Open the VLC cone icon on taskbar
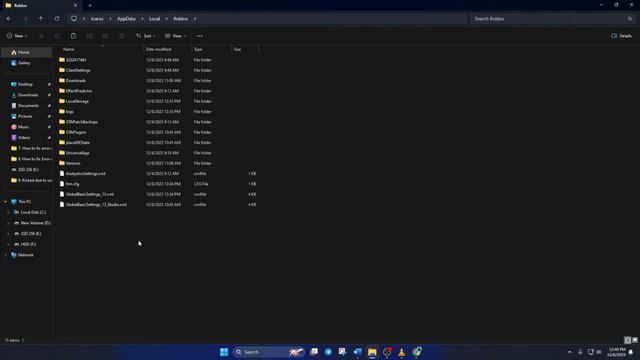 402,352
